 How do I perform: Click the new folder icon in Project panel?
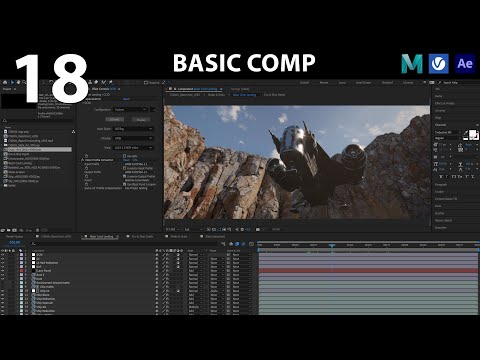9,230
